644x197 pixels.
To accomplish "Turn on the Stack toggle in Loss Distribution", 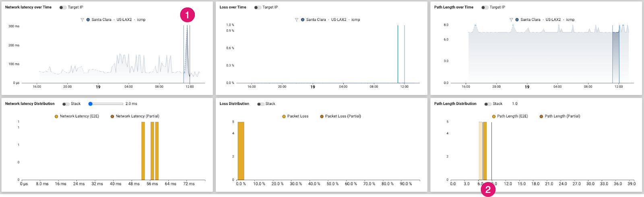I will 260,104.
